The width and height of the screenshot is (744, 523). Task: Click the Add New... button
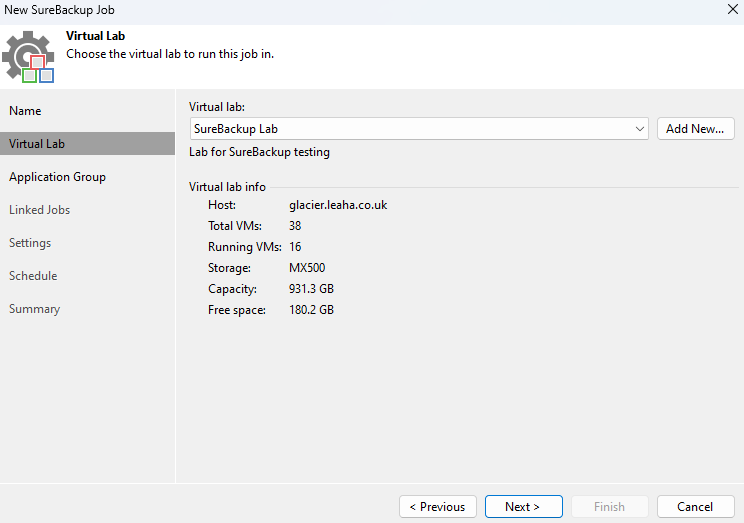point(696,129)
